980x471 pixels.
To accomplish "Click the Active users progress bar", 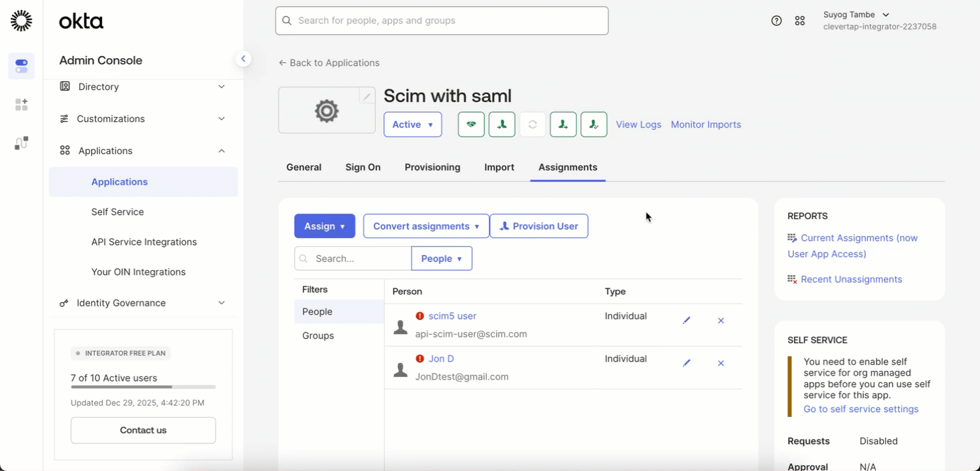I will click(143, 388).
